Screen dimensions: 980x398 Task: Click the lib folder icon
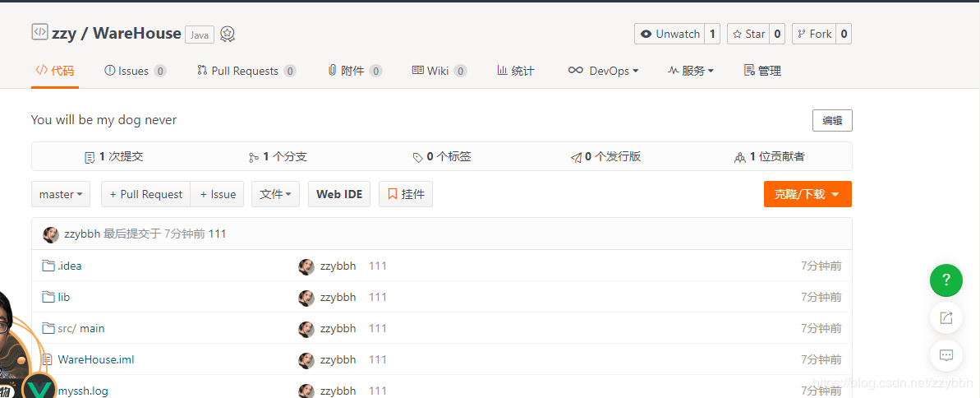tap(48, 297)
